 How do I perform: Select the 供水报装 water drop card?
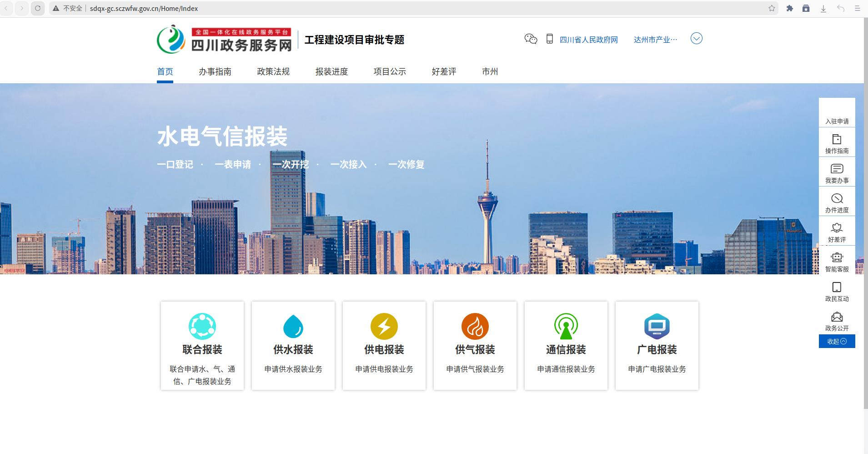tap(293, 345)
